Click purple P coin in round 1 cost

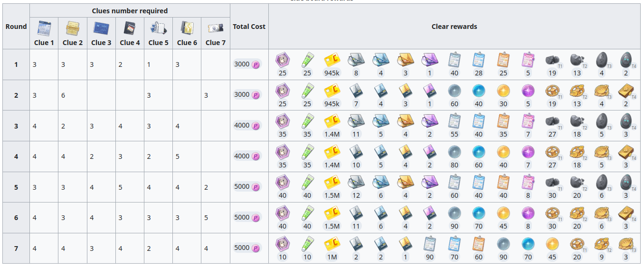[256, 64]
